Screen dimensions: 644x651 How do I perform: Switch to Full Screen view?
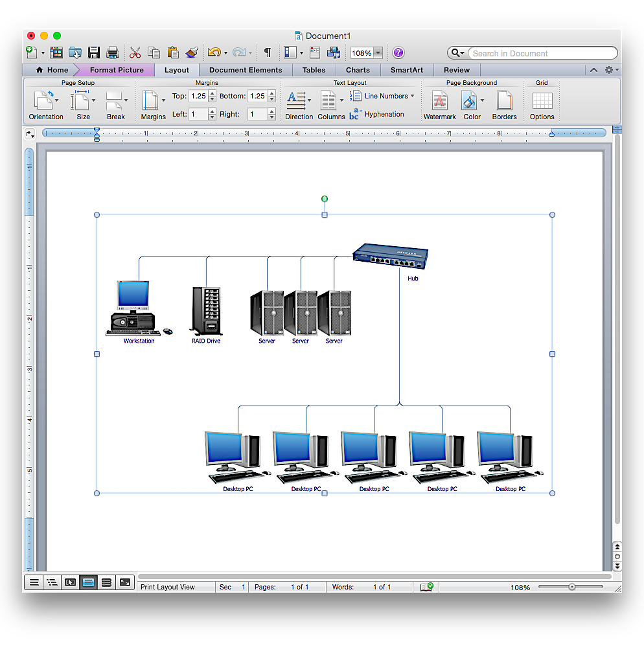point(125,582)
